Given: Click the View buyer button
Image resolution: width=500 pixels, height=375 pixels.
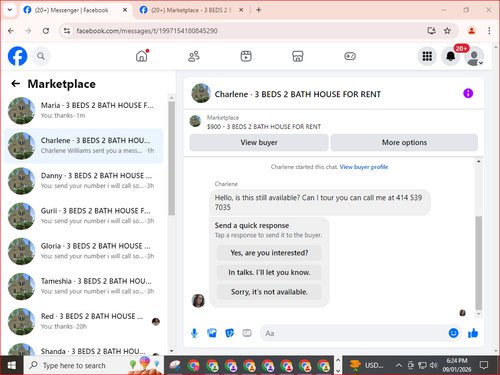Looking at the screenshot, I should click(x=259, y=142).
